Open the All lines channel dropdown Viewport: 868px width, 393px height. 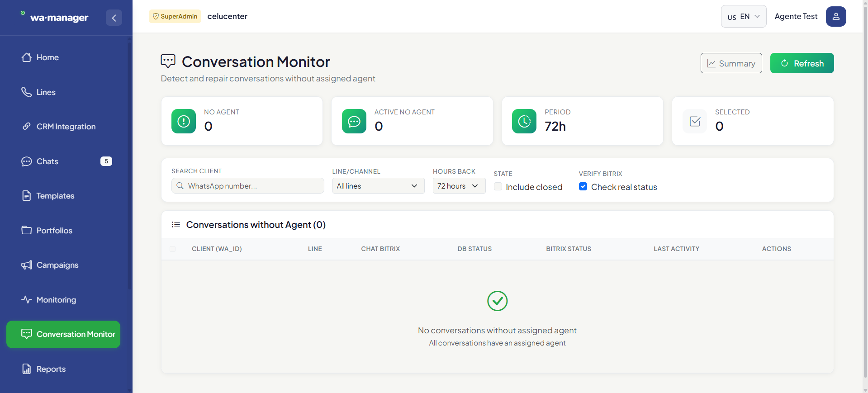(379, 186)
